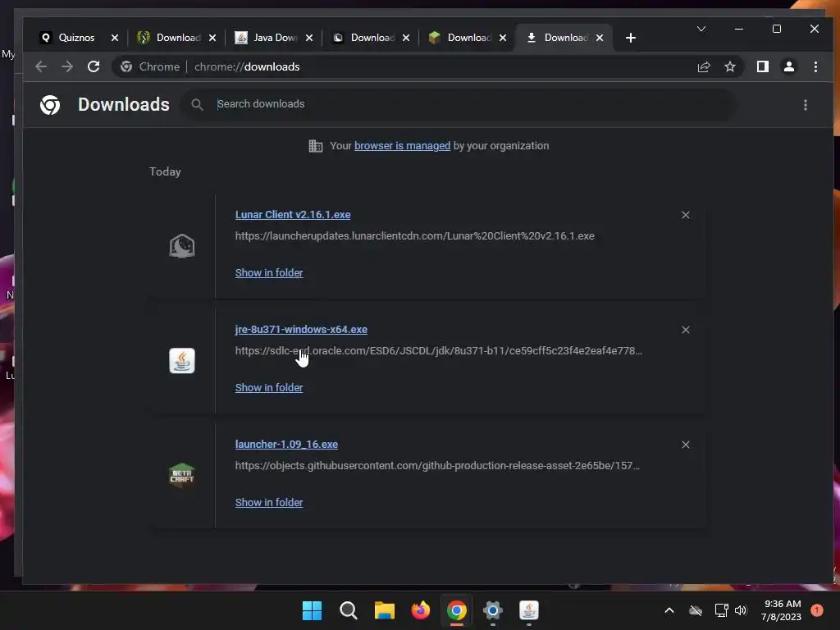Open the tab search dropdown chevron
This screenshot has width=840, height=630.
[x=701, y=29]
